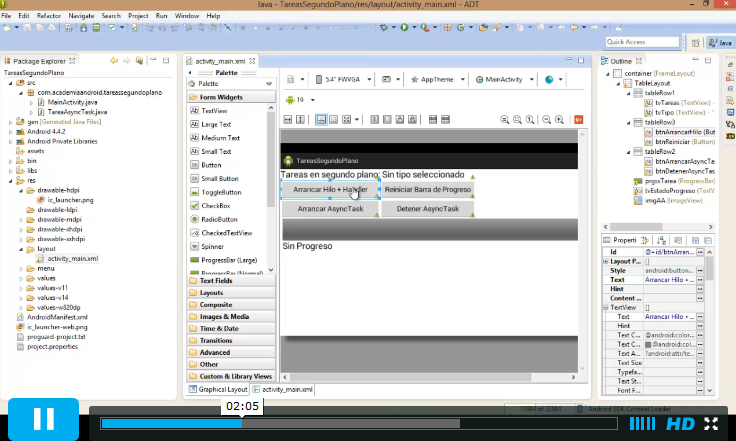Select prgrssTarea ProgressBar in the Outline
The height and width of the screenshot is (441, 736).
coord(675,181)
